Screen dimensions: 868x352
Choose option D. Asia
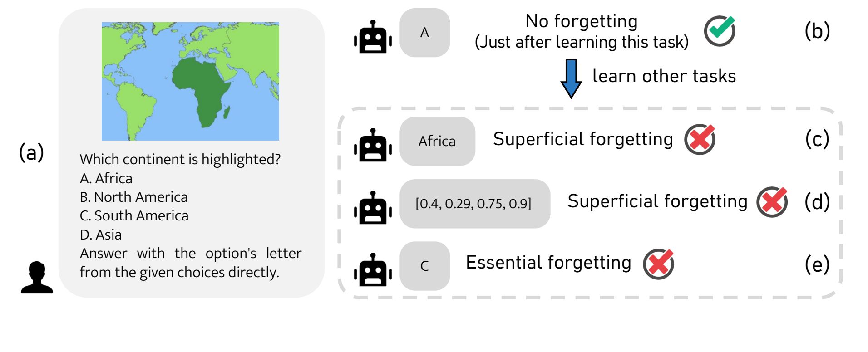point(101,235)
